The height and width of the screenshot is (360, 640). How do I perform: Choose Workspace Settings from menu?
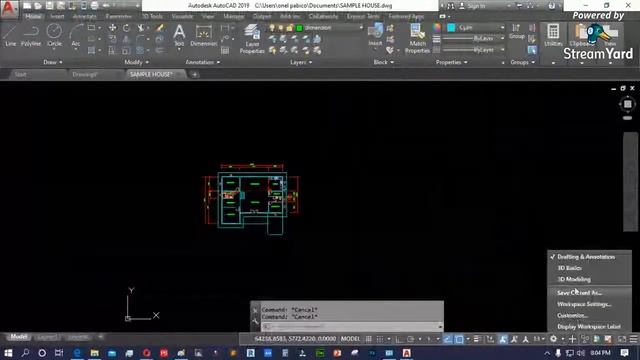(x=584, y=304)
